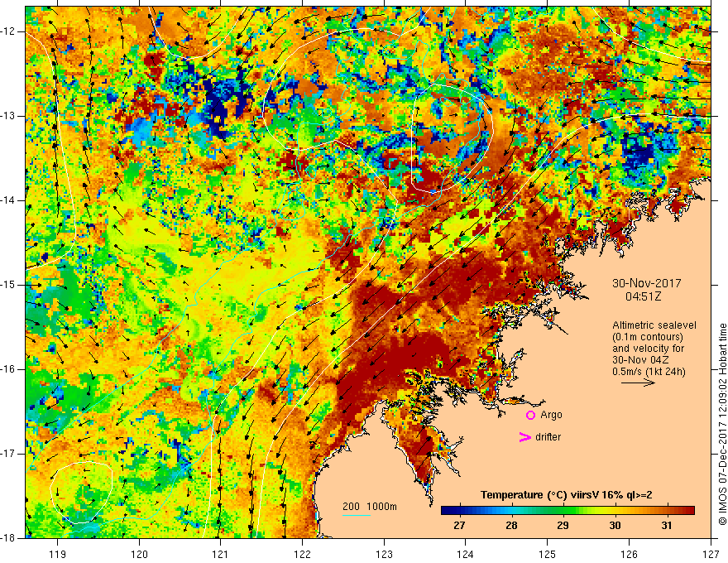
Task: Click latitude axis label -14
Action: tap(8, 200)
